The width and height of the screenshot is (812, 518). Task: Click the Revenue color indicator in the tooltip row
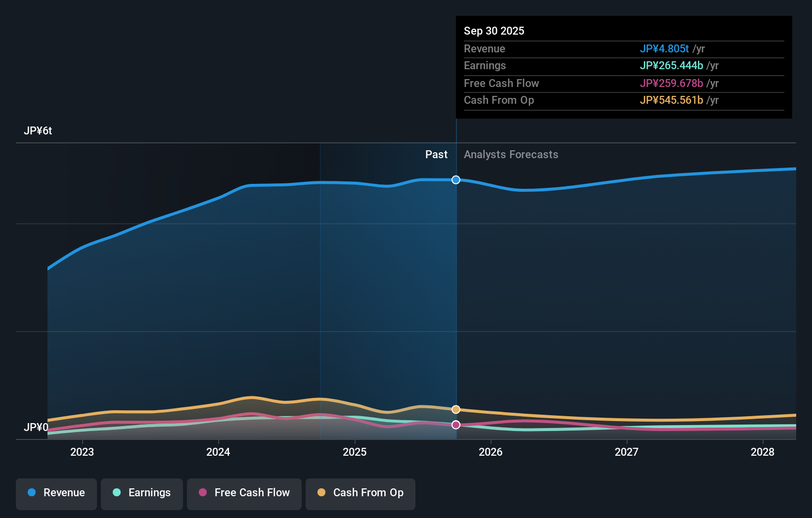point(665,48)
